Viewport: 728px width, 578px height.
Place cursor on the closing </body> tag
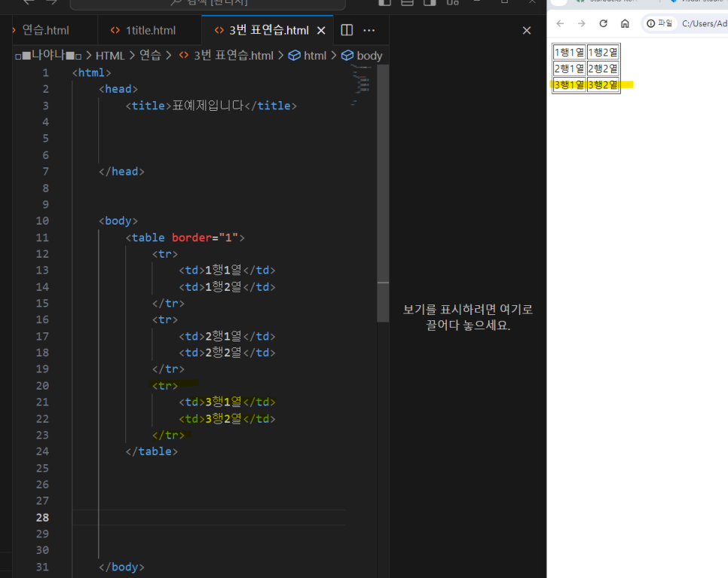point(121,567)
